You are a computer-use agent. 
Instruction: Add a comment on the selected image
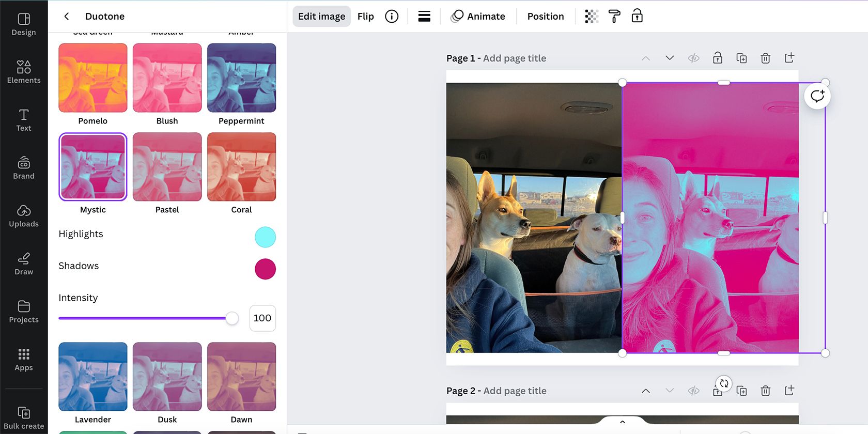[817, 96]
